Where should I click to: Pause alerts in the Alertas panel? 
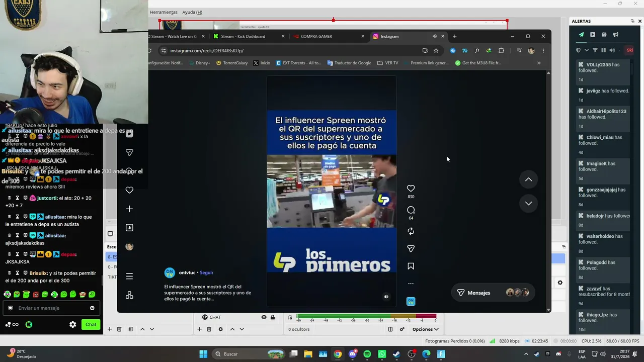tap(603, 50)
